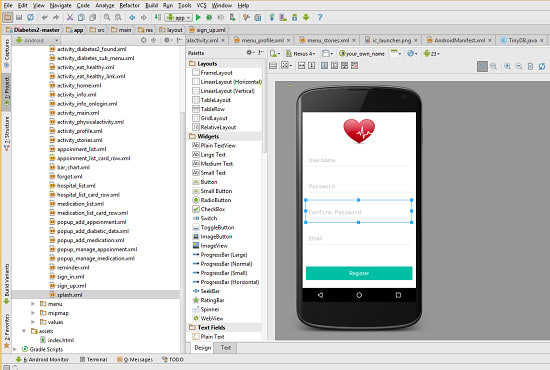550x370 pixels.
Task: Click the Project panel gear settings icon
Action: [167, 40]
